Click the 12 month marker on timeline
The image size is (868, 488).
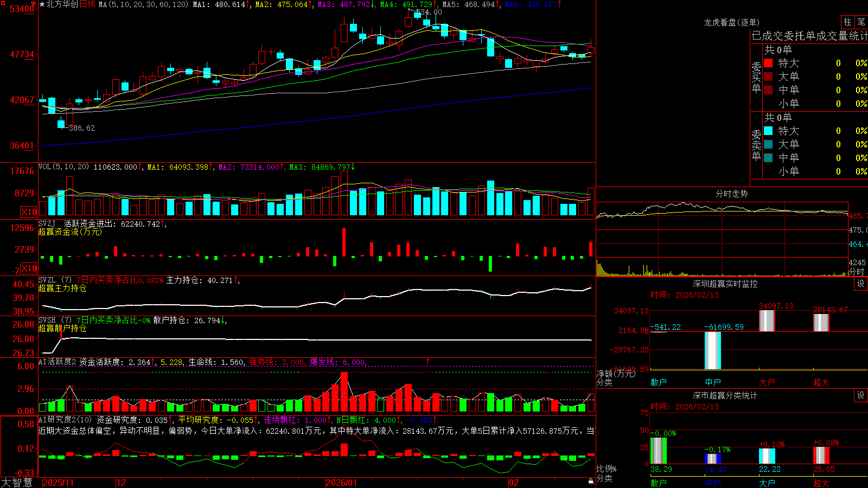coord(122,483)
